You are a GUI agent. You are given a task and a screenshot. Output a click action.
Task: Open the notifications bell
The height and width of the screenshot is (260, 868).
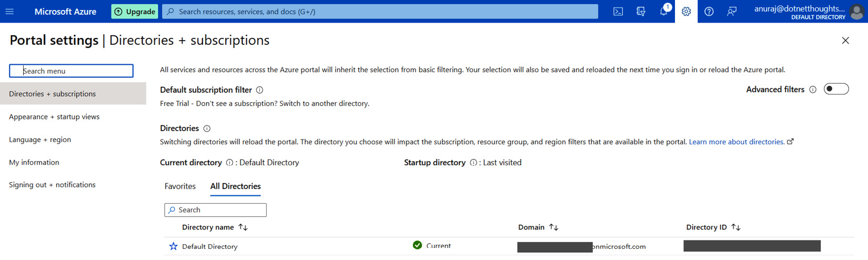click(664, 11)
